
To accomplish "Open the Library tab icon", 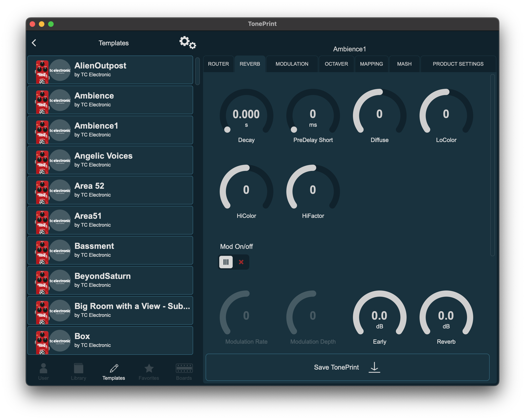I will click(x=78, y=368).
